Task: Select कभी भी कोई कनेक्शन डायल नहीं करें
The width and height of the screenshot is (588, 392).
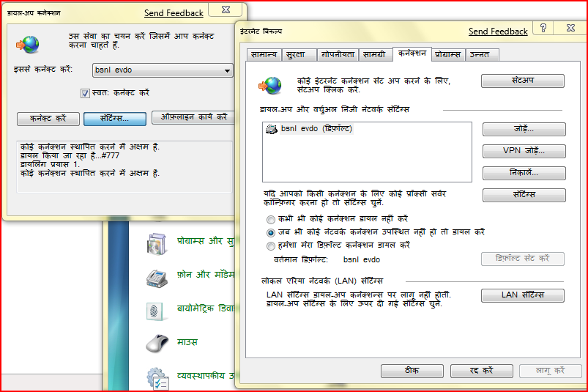Action: click(x=271, y=219)
